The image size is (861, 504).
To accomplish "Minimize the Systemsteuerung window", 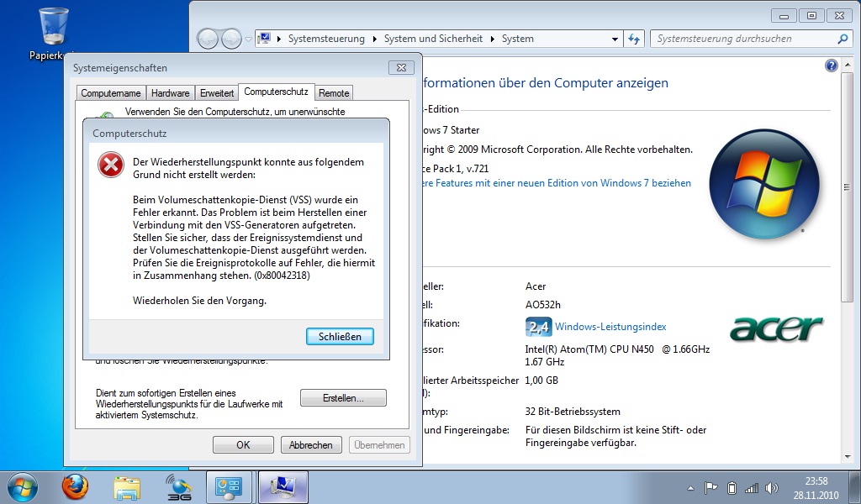I will 784,16.
